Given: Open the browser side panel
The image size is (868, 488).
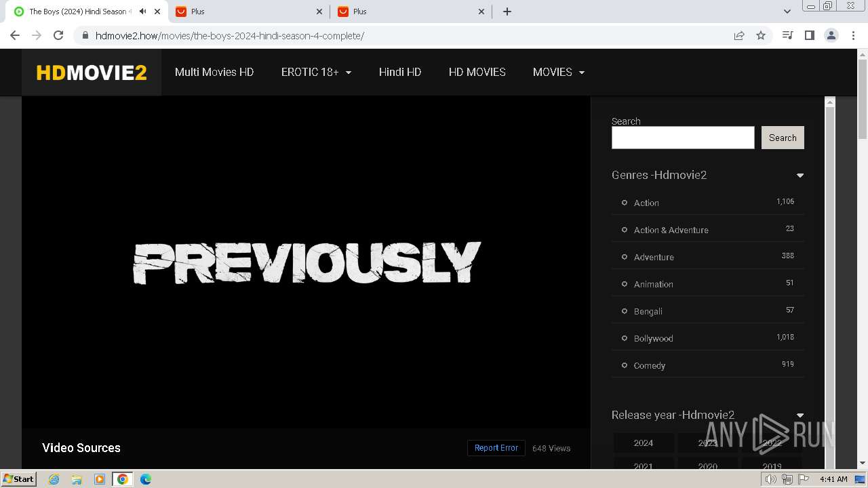Looking at the screenshot, I should click(809, 35).
